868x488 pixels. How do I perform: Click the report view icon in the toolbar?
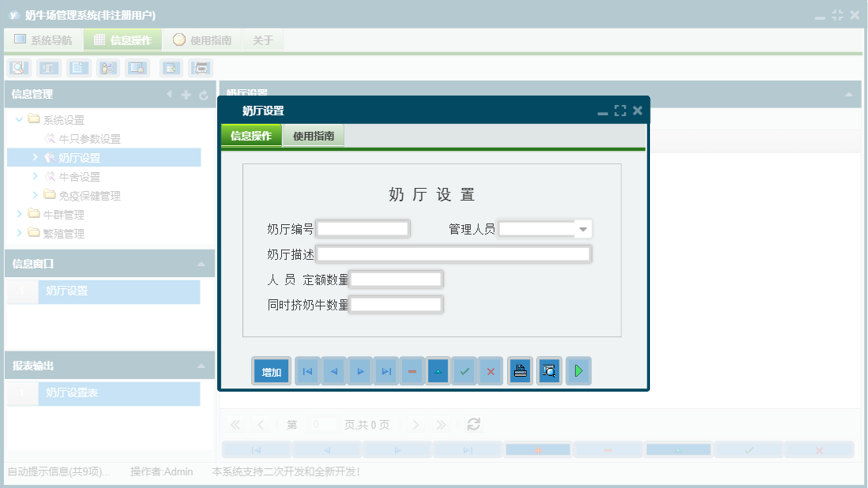(48, 68)
